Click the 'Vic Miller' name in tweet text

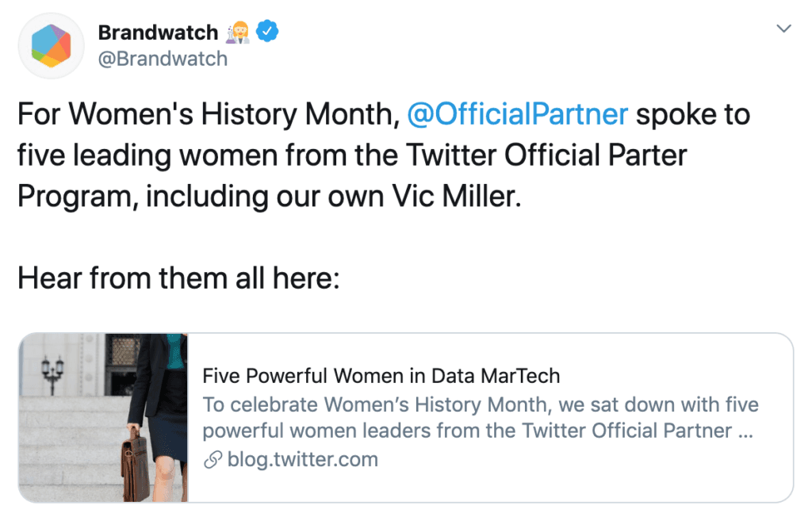456,197
